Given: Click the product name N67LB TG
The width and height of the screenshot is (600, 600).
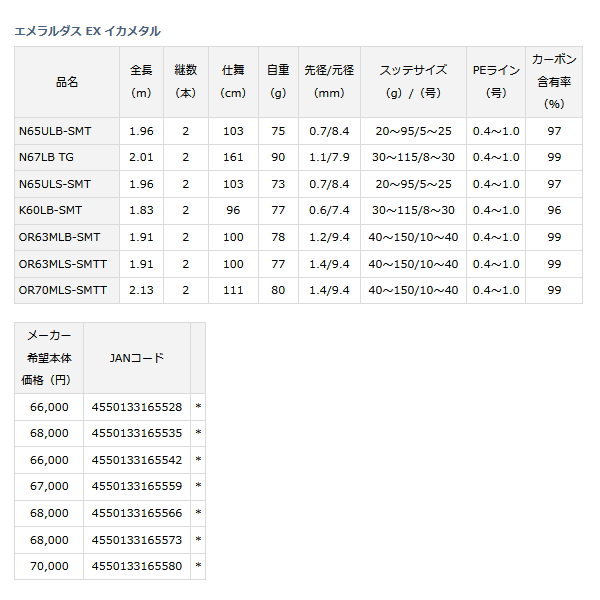Looking at the screenshot, I should click(x=46, y=157).
